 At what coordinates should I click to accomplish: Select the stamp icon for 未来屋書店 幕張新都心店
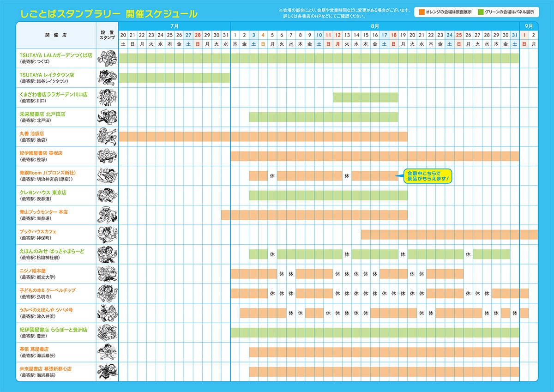[x=107, y=372]
